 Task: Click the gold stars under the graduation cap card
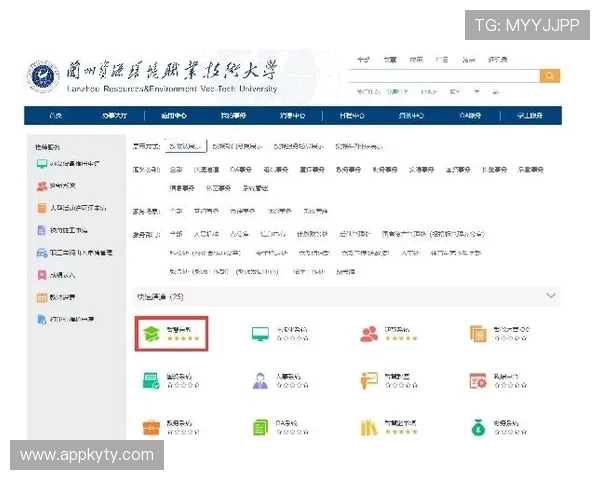tap(183, 338)
